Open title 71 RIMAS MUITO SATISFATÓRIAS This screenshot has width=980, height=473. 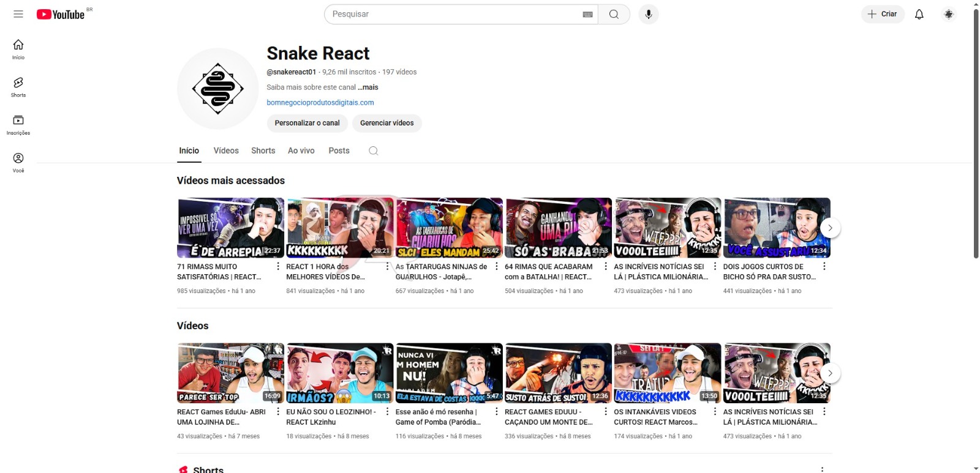click(x=220, y=272)
